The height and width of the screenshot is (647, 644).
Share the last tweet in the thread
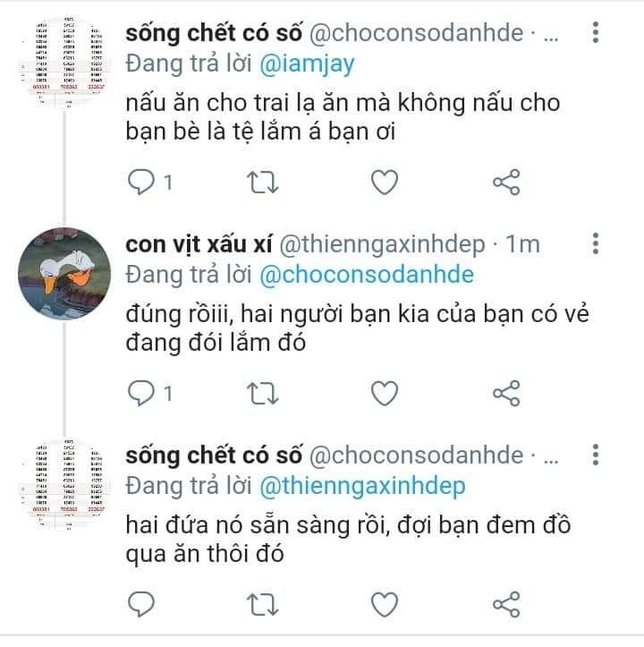point(506,605)
